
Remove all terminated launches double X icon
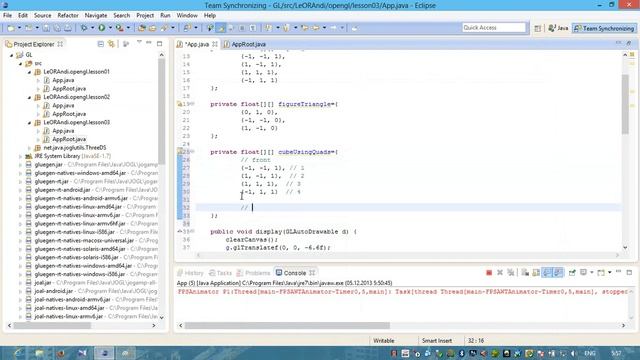tap(511, 273)
